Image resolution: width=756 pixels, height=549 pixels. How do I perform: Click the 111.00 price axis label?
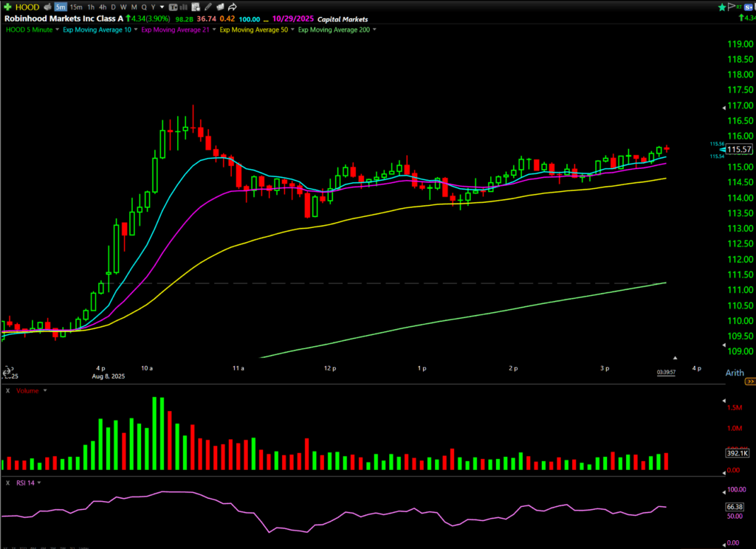click(x=740, y=290)
